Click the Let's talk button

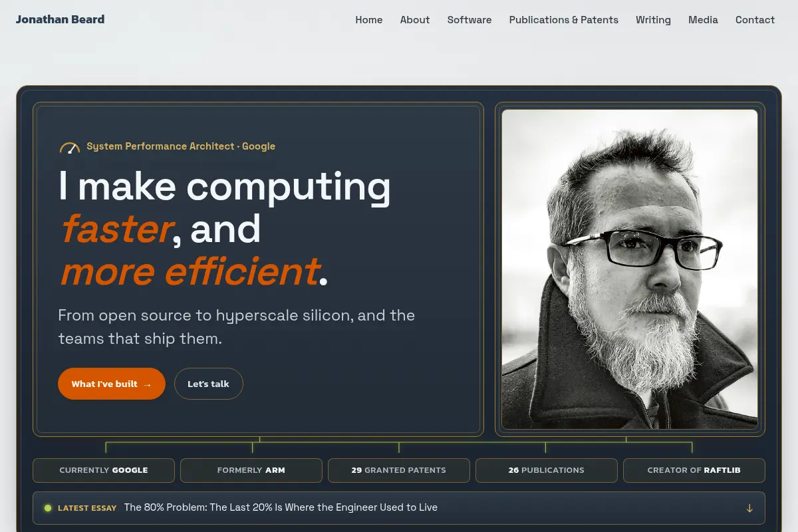click(209, 384)
